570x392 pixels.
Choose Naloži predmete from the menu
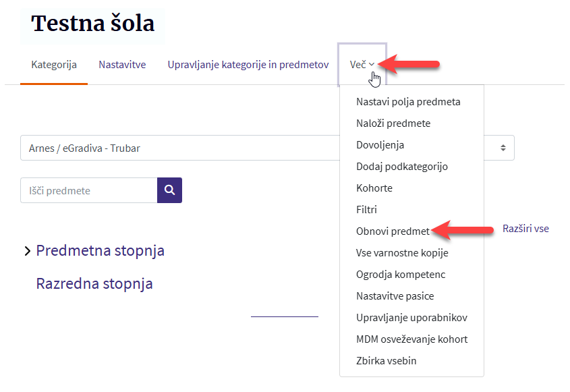click(x=393, y=123)
